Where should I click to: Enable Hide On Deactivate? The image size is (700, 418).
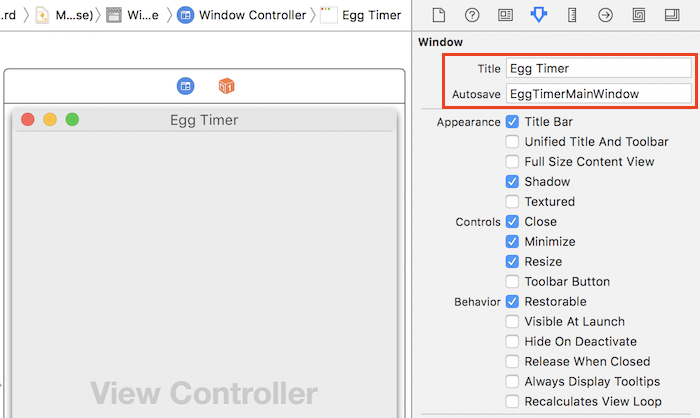513,342
